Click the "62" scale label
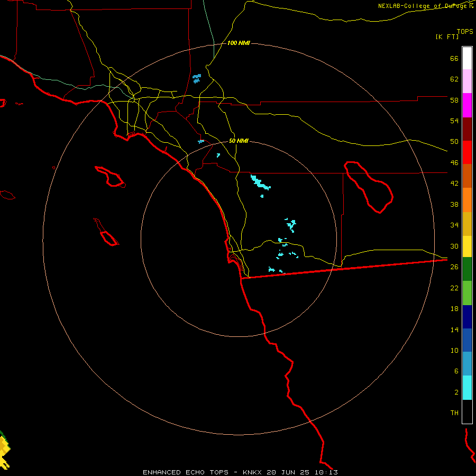Image resolution: width=476 pixels, height=476 pixels. tap(454, 79)
